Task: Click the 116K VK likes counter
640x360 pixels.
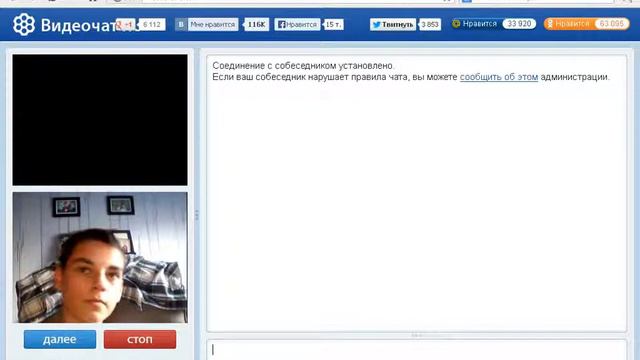Action: tap(256, 24)
